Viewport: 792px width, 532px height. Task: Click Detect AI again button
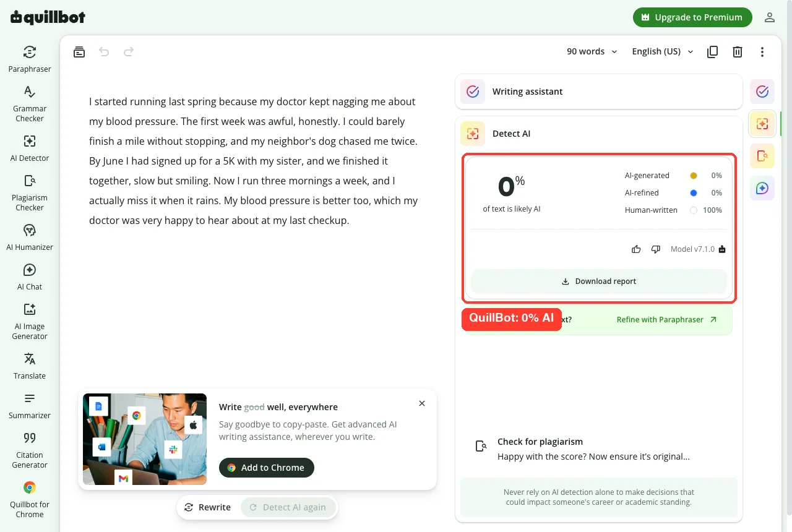pos(288,507)
